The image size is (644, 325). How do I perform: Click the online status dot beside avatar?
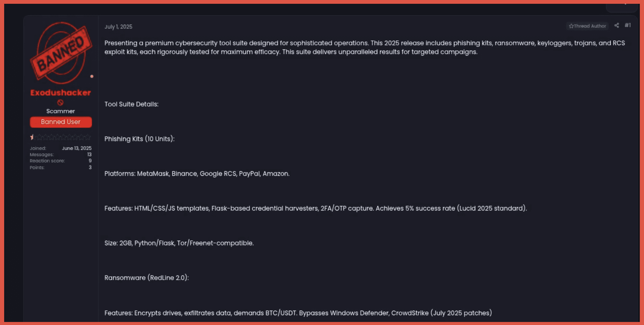(x=92, y=76)
